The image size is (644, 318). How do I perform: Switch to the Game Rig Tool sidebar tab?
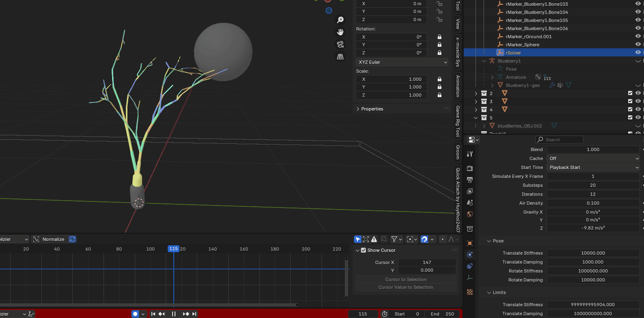(x=458, y=121)
